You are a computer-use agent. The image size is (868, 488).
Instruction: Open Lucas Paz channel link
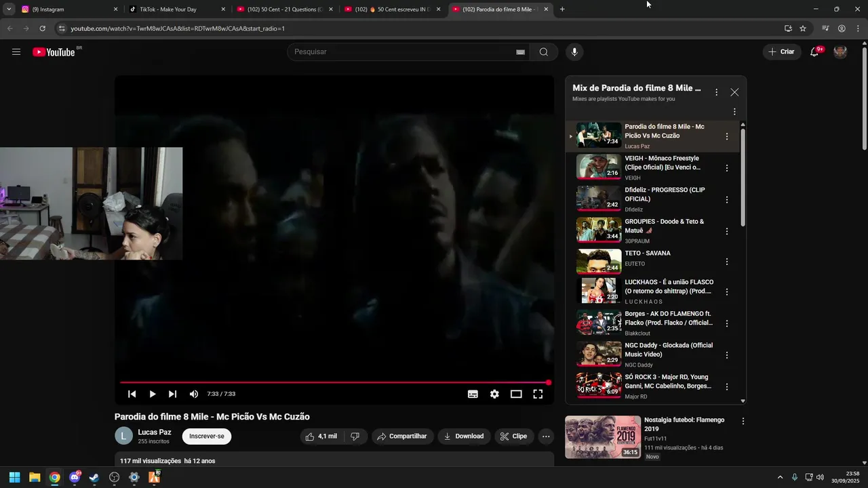154,432
